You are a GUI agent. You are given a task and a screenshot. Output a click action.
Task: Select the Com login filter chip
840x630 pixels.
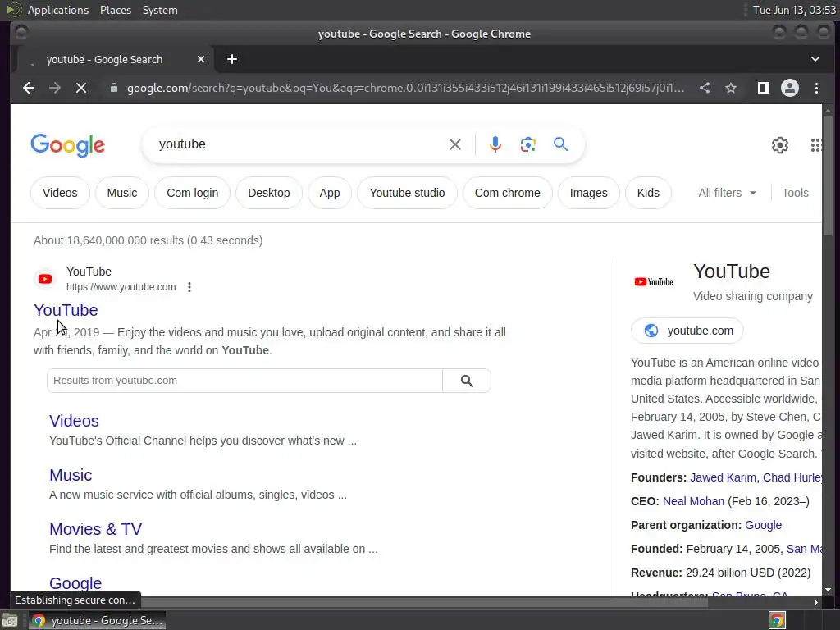coord(192,193)
